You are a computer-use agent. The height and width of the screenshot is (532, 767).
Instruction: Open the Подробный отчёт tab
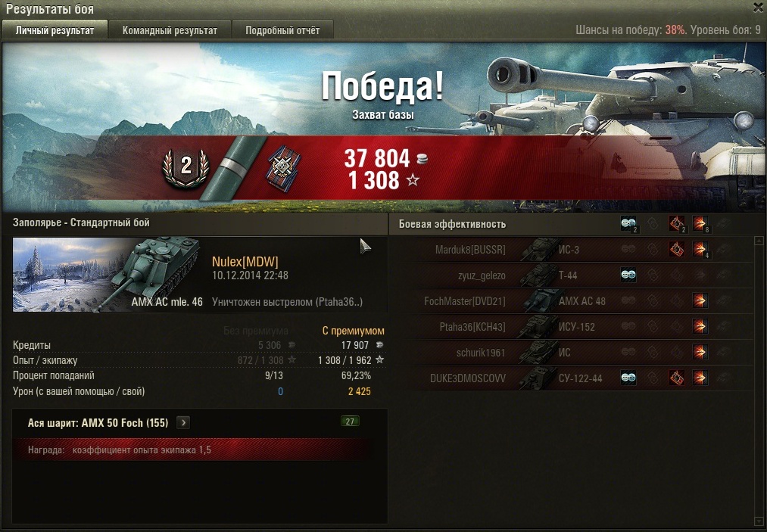[x=282, y=30]
